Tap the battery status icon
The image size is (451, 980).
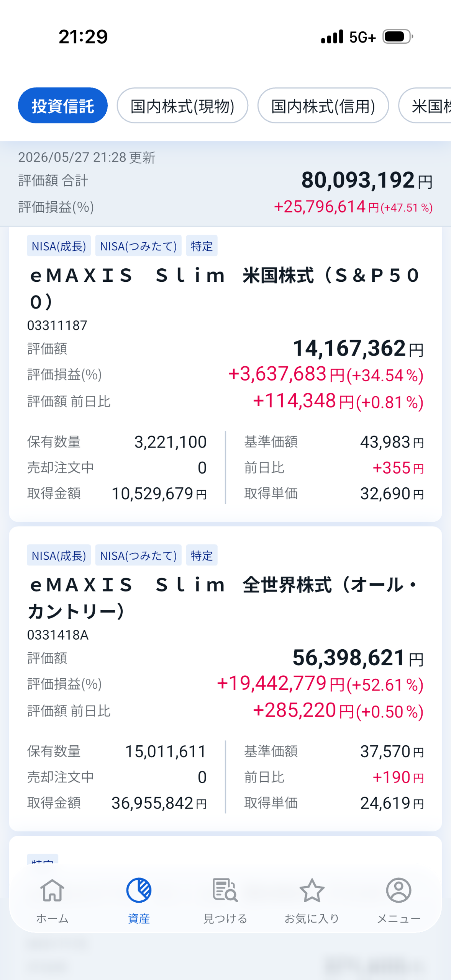(x=398, y=37)
